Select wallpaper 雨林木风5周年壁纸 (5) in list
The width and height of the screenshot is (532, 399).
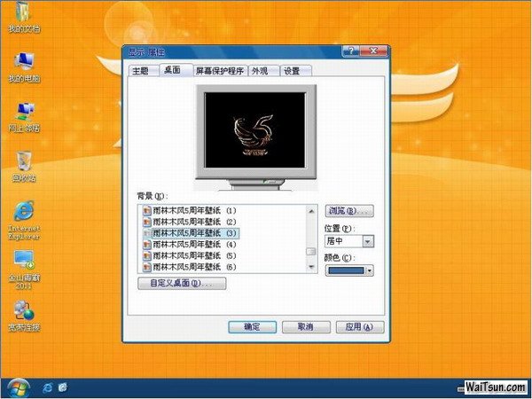tap(192, 255)
